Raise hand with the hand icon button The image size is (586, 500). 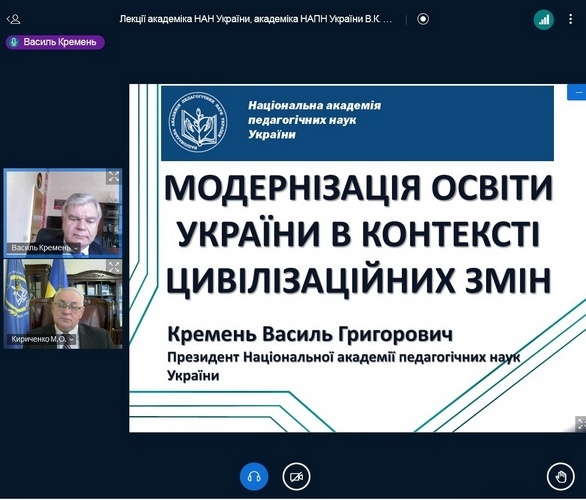561,476
